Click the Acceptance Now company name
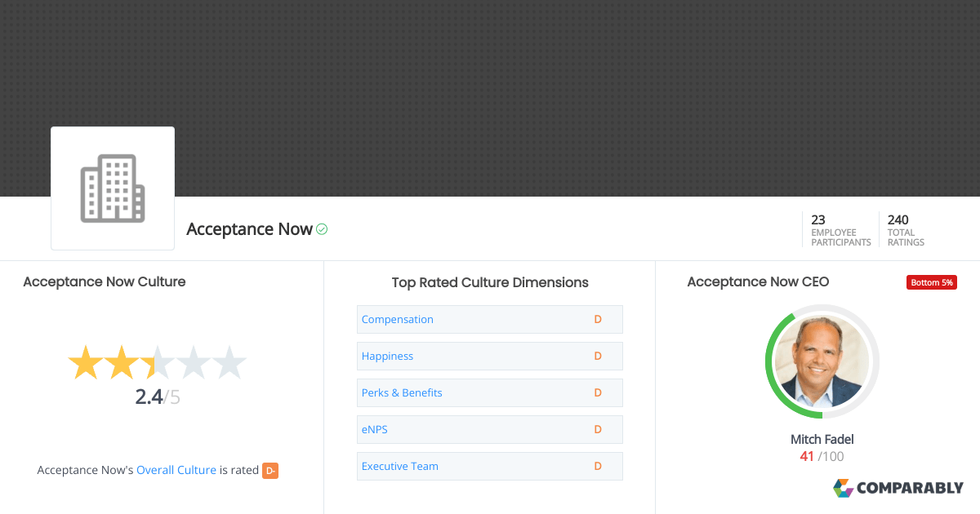980x514 pixels. (249, 229)
